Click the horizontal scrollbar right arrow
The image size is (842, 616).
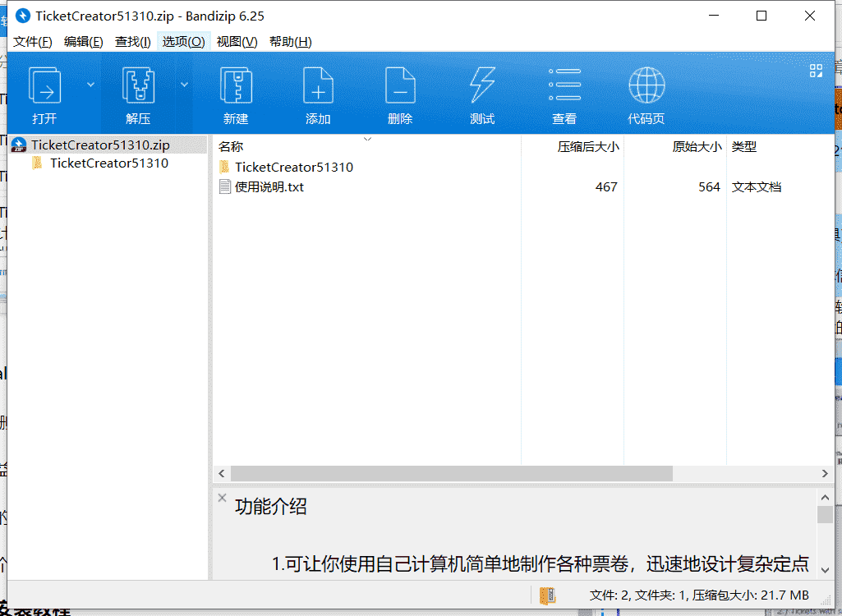click(x=825, y=474)
